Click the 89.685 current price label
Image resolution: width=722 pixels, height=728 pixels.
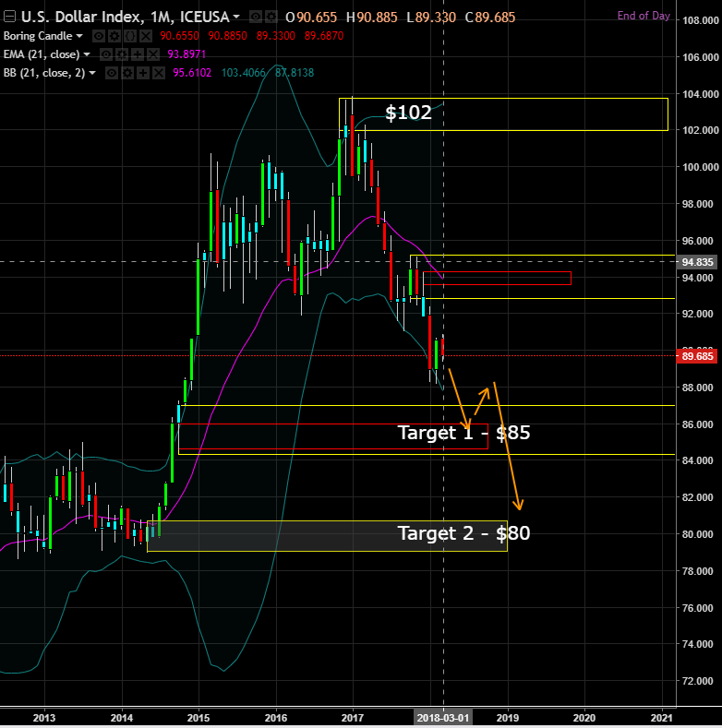697,356
